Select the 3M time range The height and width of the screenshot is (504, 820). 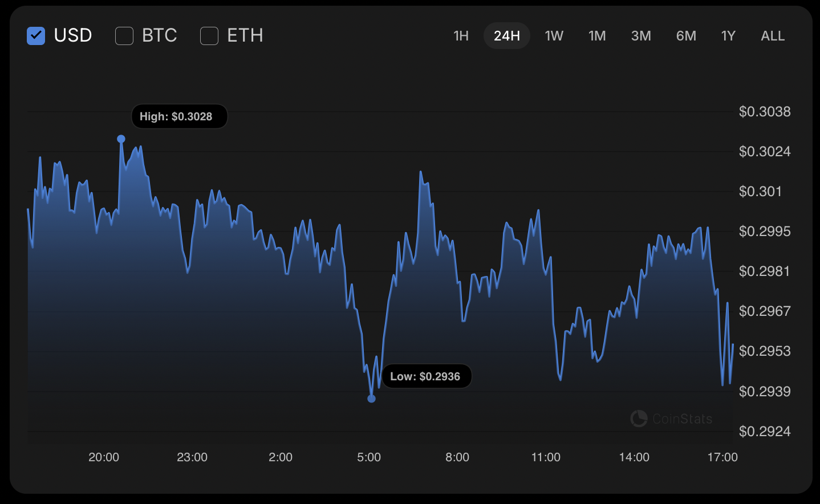coord(641,36)
